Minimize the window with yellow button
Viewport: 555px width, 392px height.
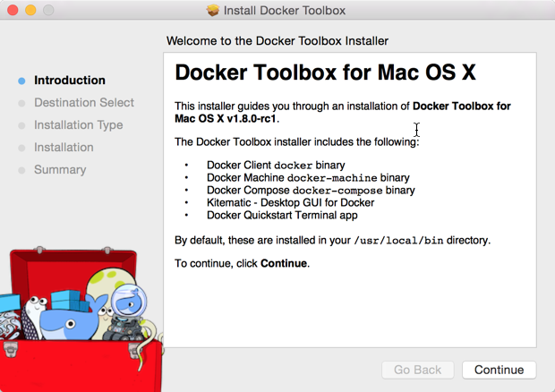(30, 11)
